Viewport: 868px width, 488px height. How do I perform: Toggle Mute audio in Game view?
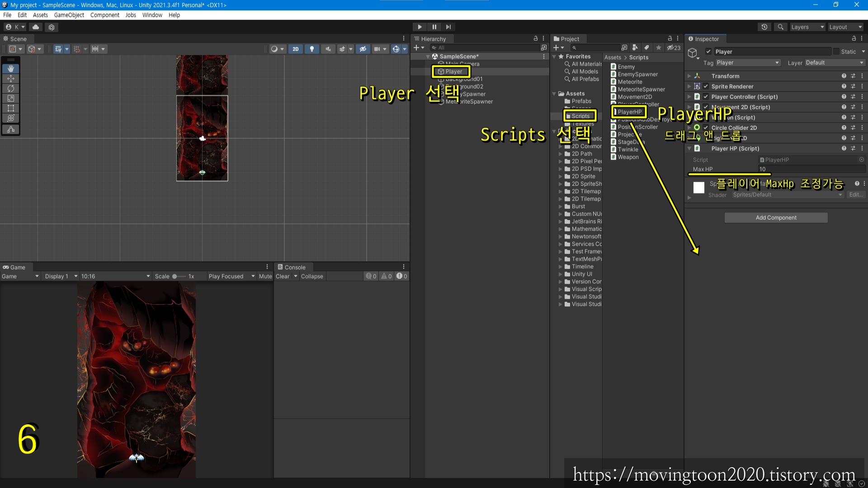pos(265,276)
